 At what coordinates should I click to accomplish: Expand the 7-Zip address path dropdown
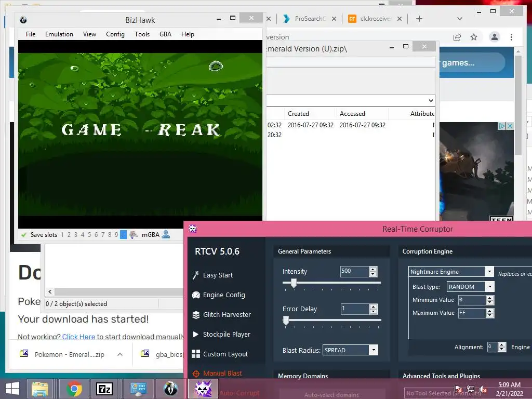tap(431, 100)
